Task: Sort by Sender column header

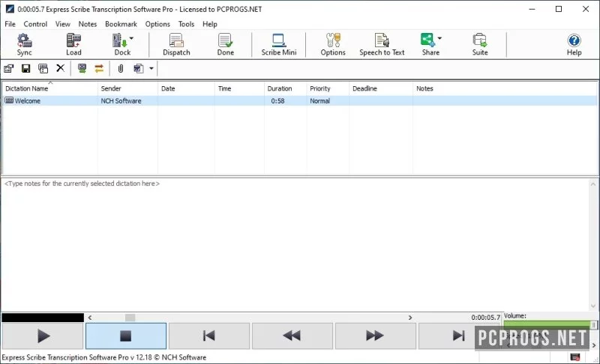Action: coord(127,88)
